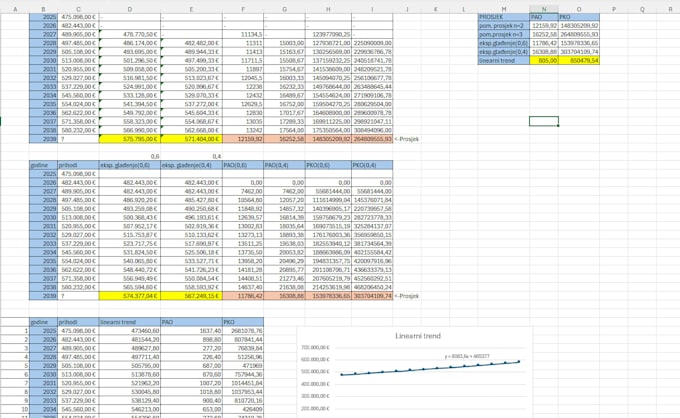The image size is (680, 418).
Task: Select column header N
Action: coord(544,9)
